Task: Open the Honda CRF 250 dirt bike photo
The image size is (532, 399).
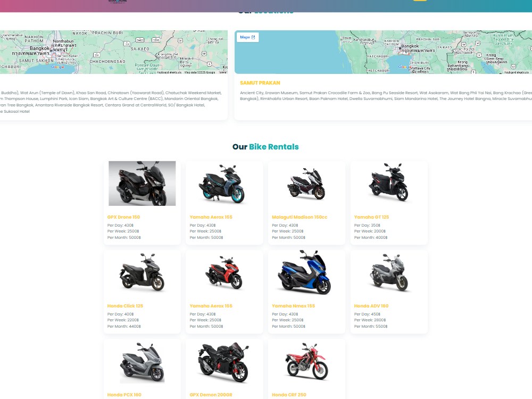Action: [307, 361]
